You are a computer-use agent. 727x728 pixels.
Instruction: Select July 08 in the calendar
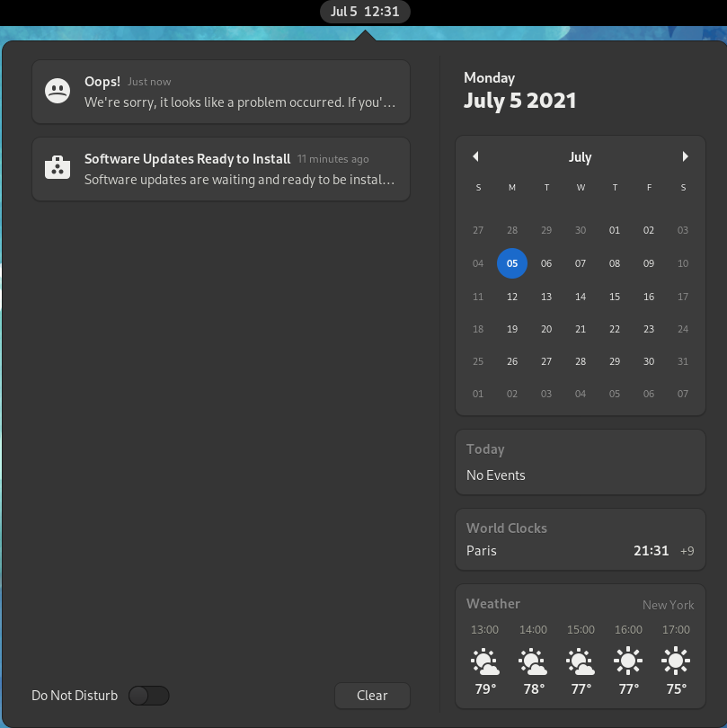[615, 263]
